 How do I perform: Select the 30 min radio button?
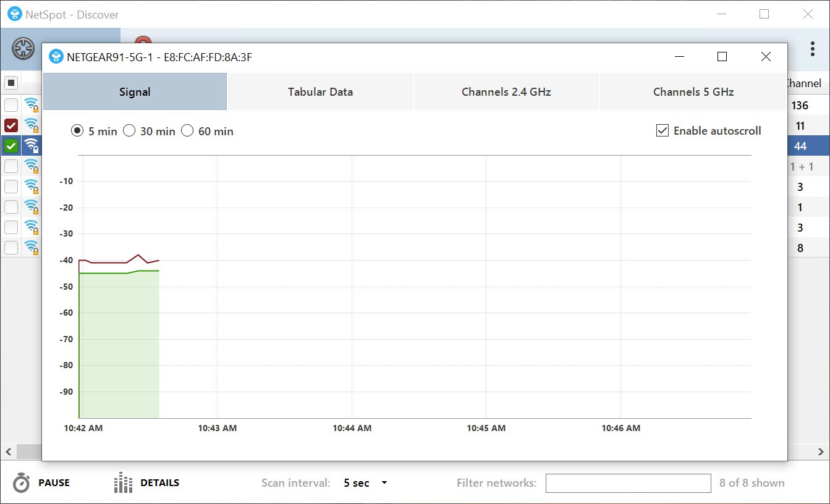[129, 131]
